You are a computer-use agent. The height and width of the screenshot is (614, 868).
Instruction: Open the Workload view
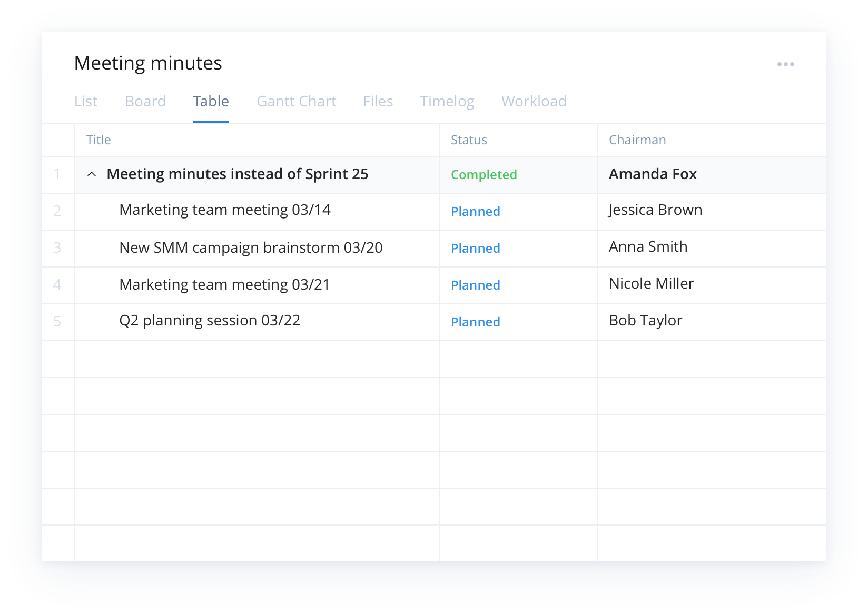pos(534,101)
